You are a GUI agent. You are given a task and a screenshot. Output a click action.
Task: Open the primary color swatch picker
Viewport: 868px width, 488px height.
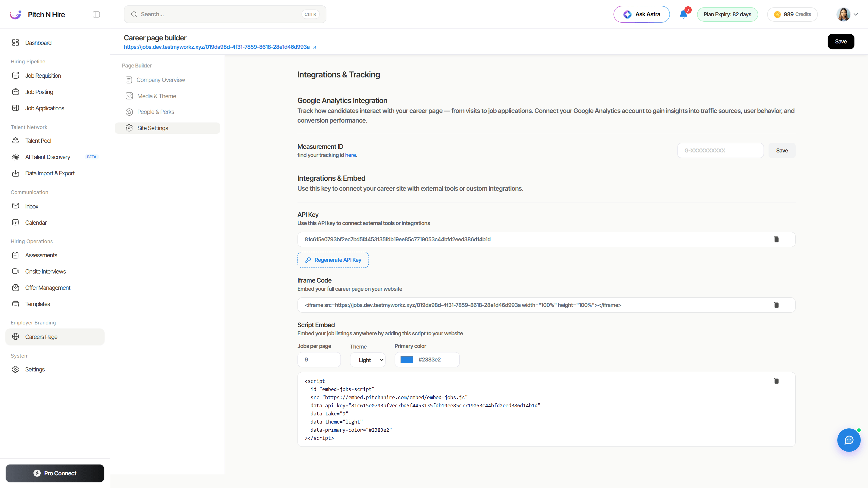407,360
